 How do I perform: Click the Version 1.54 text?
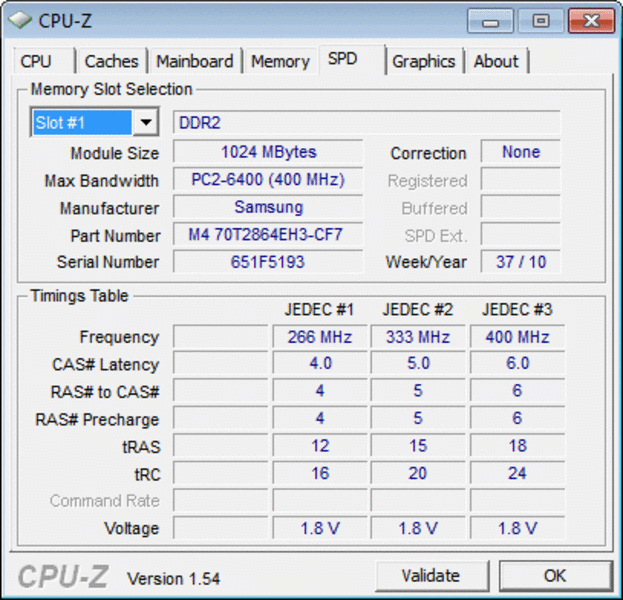[174, 579]
